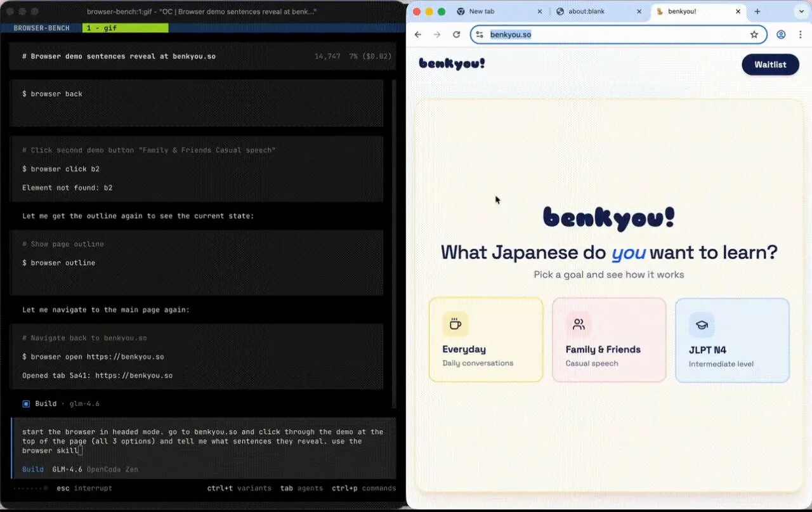Click the benkyou! logo in header

(452, 63)
